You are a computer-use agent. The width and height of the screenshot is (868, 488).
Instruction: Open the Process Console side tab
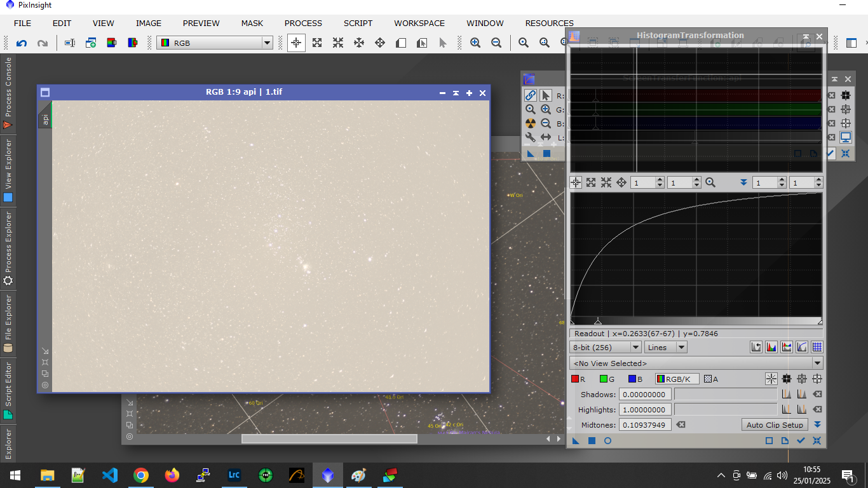coord(8,93)
